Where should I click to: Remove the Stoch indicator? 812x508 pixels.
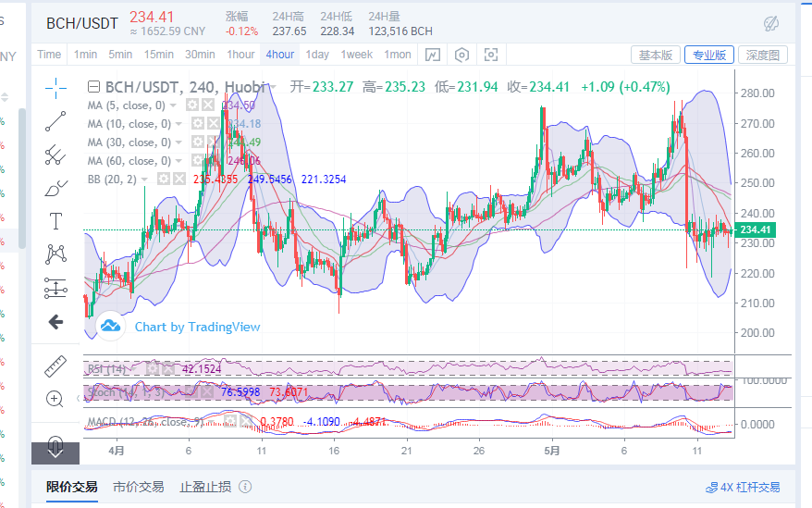(x=206, y=391)
